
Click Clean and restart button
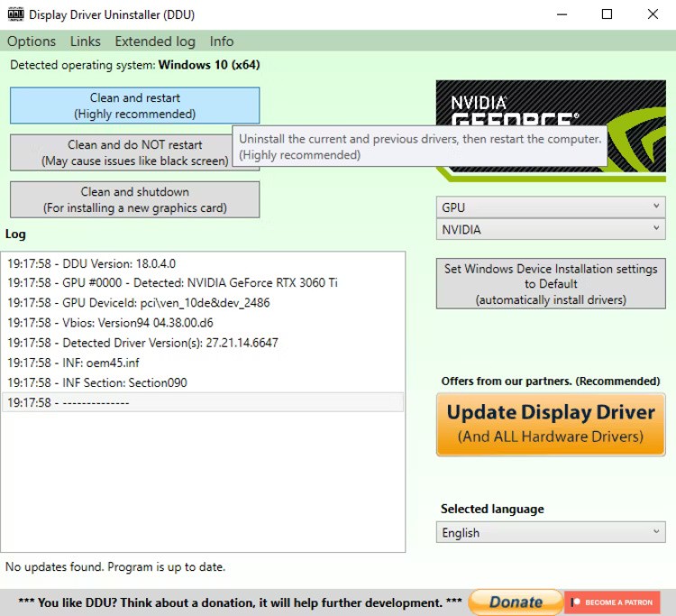pos(134,106)
